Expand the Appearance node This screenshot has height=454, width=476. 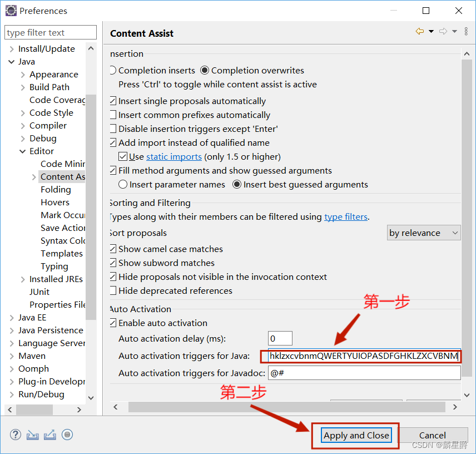click(23, 75)
